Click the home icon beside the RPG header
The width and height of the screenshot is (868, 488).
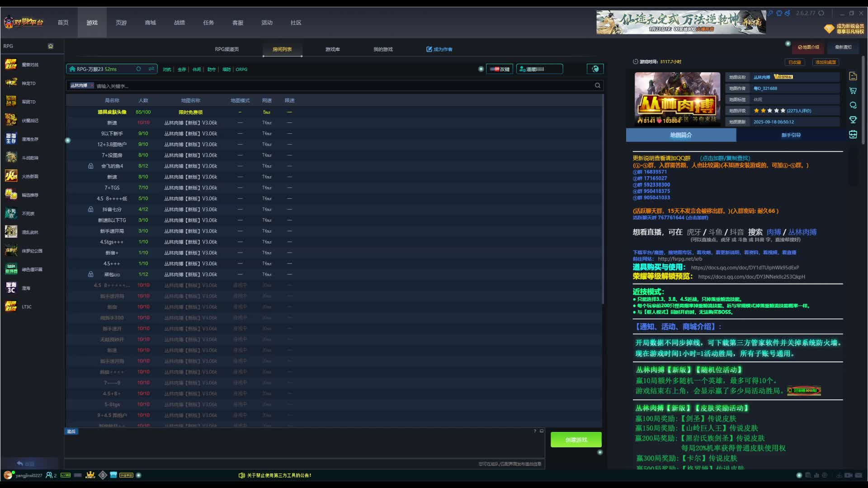[51, 46]
